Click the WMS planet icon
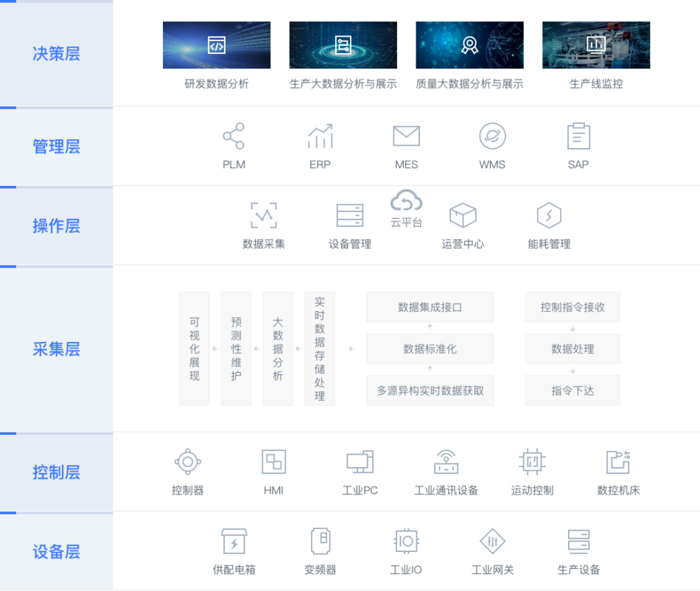Screen dimensions: 700x591 click(x=492, y=136)
